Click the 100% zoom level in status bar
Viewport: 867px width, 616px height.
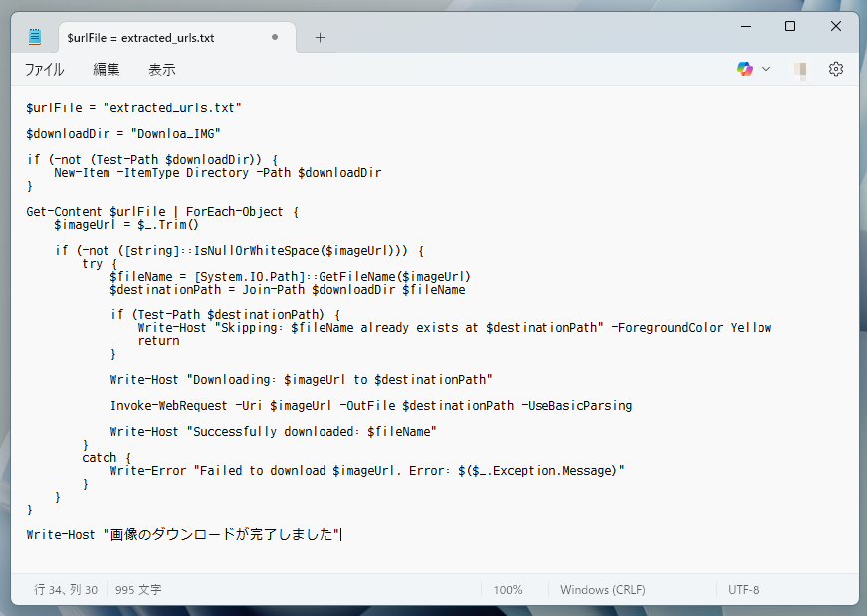coord(508,590)
